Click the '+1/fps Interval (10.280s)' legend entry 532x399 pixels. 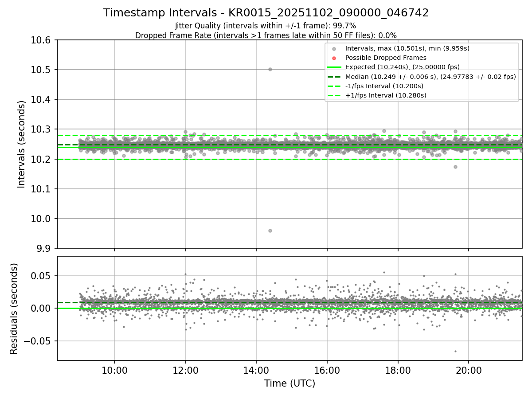click(x=386, y=95)
